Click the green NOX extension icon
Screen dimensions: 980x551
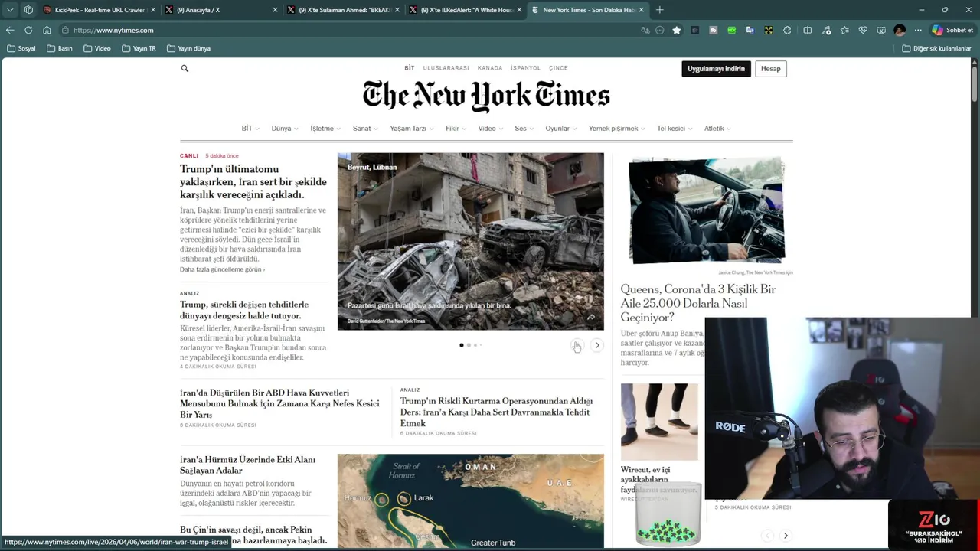coord(732,30)
